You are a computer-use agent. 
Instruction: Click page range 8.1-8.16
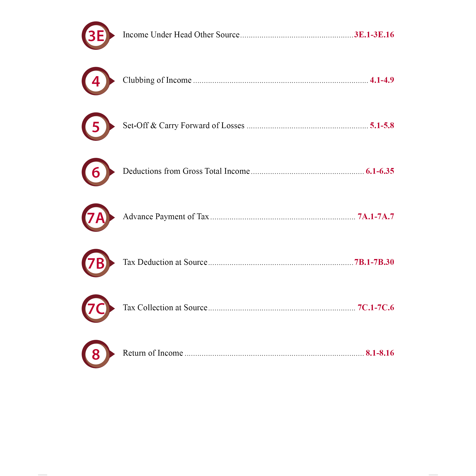tap(380, 353)
